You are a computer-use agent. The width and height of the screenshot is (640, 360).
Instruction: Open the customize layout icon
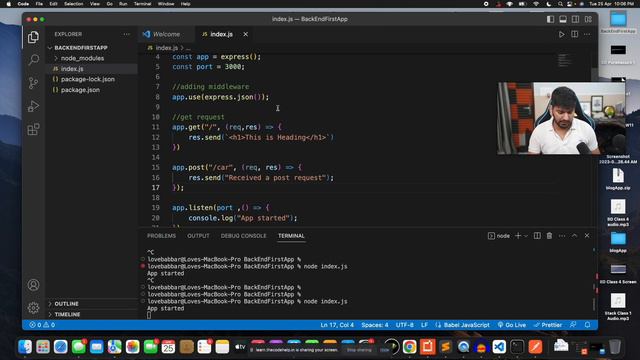(x=588, y=19)
